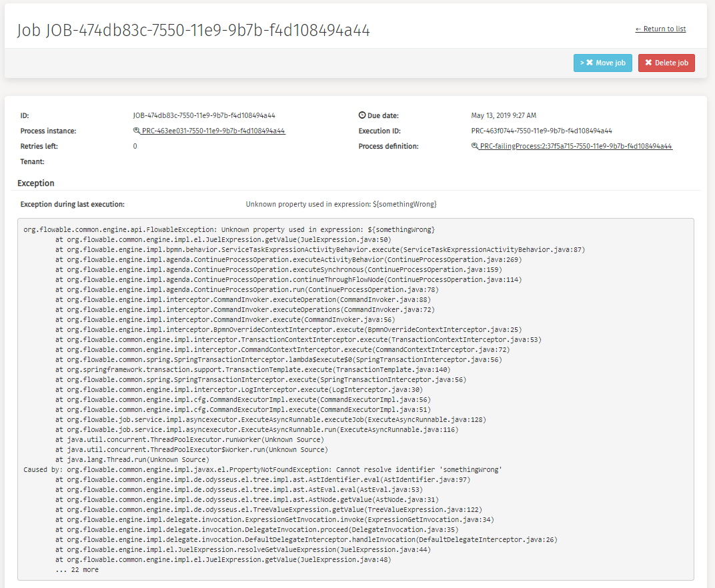
Task: Click the Caused by PropertyNotFoundException line
Action: pos(262,469)
